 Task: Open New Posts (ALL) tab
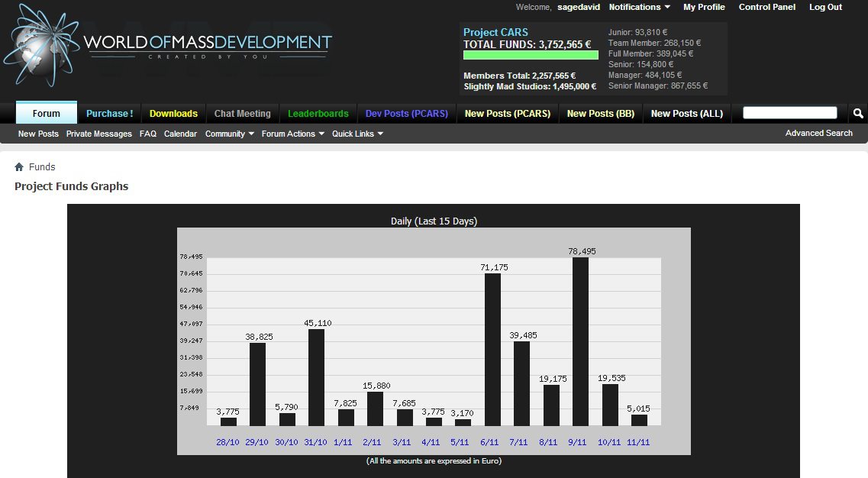point(687,114)
